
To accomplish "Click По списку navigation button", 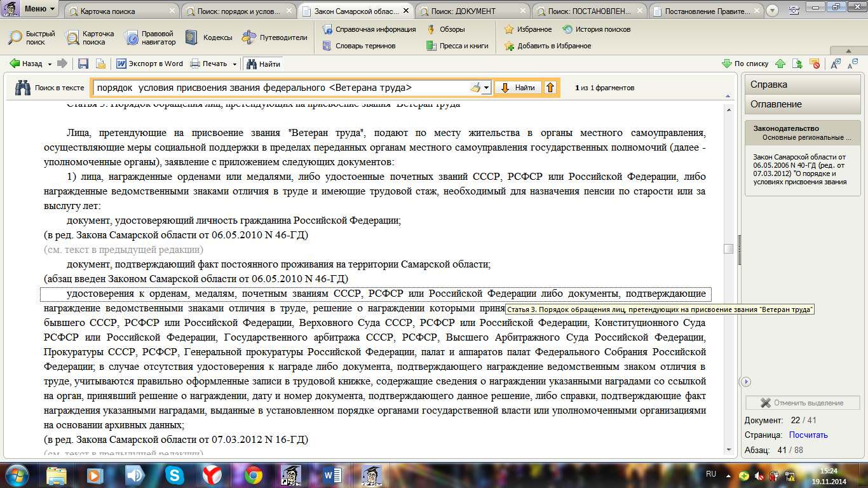I will (x=745, y=64).
